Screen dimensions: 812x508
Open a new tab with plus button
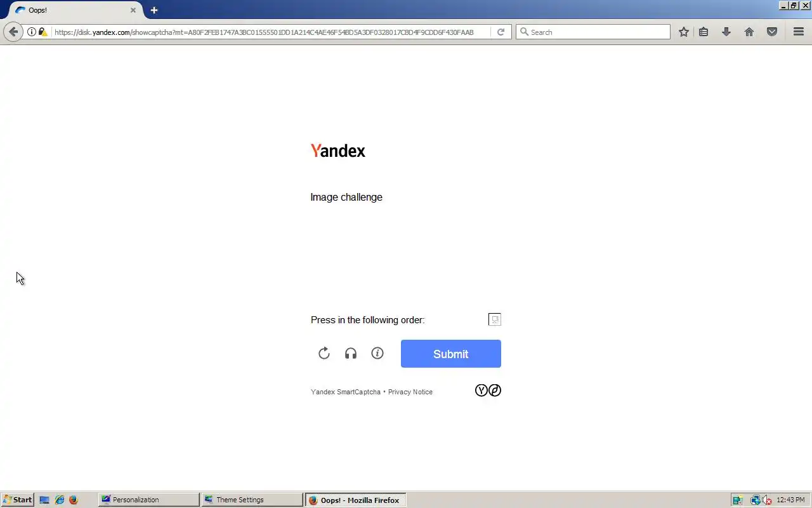(x=154, y=10)
